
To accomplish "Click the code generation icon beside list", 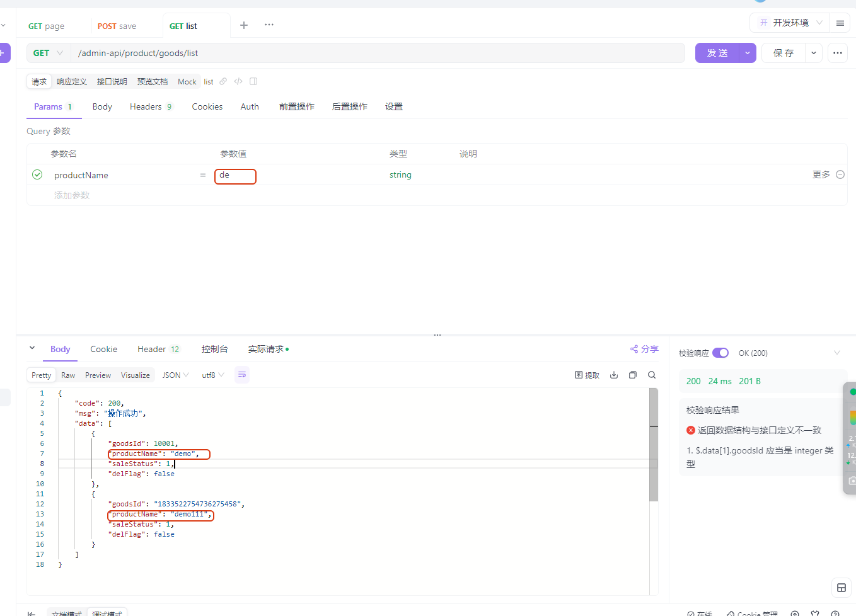I will pos(238,81).
